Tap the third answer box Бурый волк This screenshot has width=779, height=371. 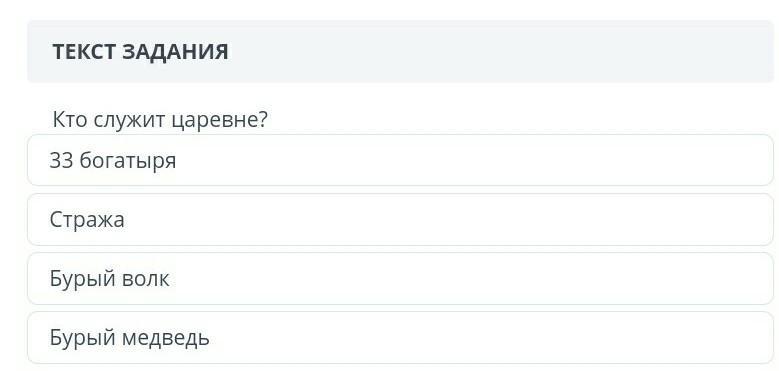(x=400, y=278)
